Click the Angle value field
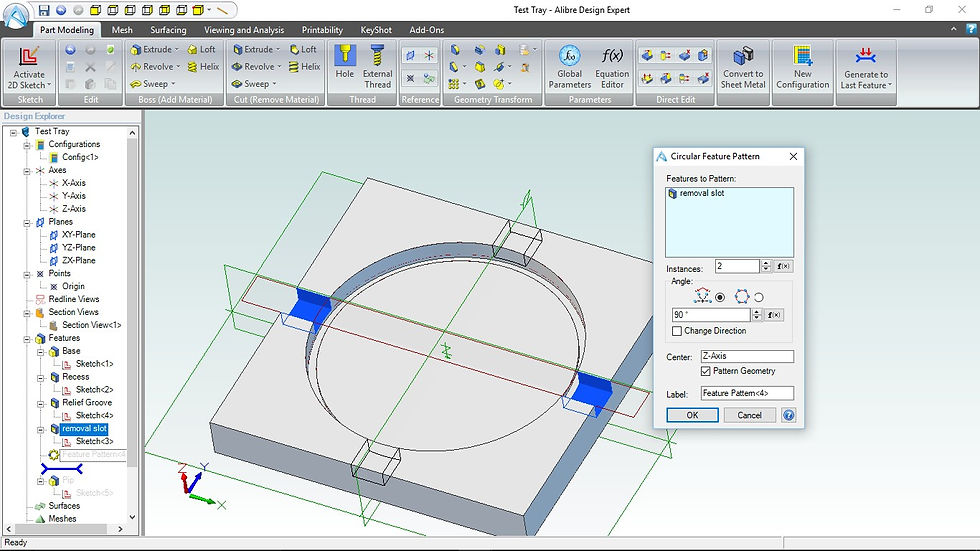Viewport: 980px width, 551px height. (711, 315)
